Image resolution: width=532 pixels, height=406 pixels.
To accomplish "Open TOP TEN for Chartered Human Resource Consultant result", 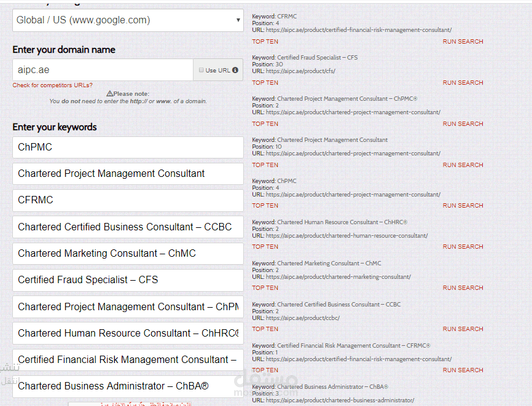I will [265, 246].
